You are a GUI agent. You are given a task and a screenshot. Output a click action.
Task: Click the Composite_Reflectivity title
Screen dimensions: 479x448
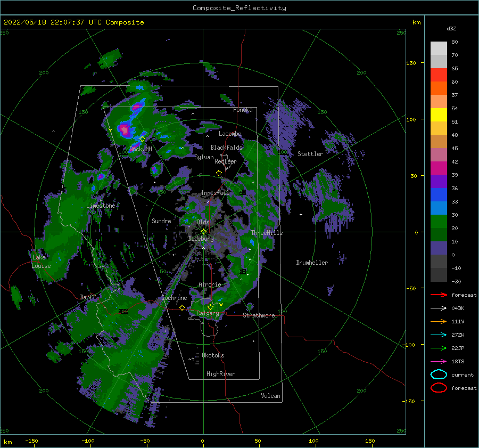239,8
